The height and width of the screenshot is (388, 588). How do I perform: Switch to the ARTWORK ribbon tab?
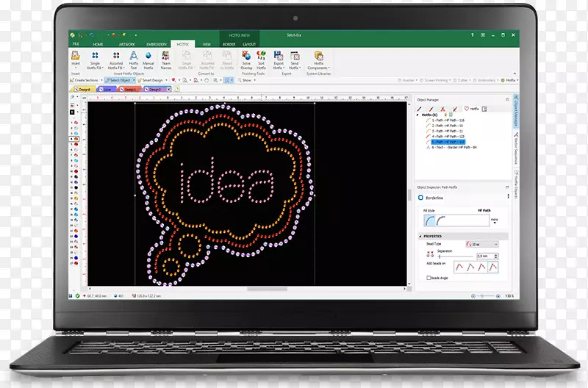pos(126,44)
